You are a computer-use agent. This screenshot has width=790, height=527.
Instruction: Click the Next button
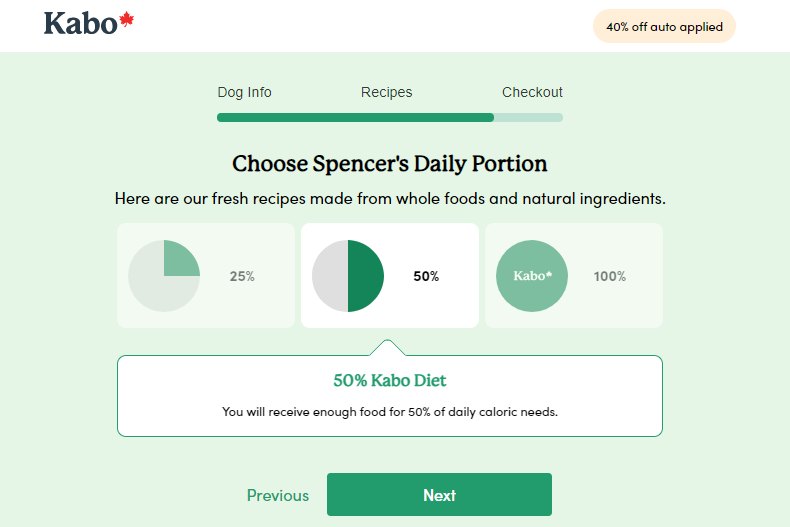coord(439,494)
